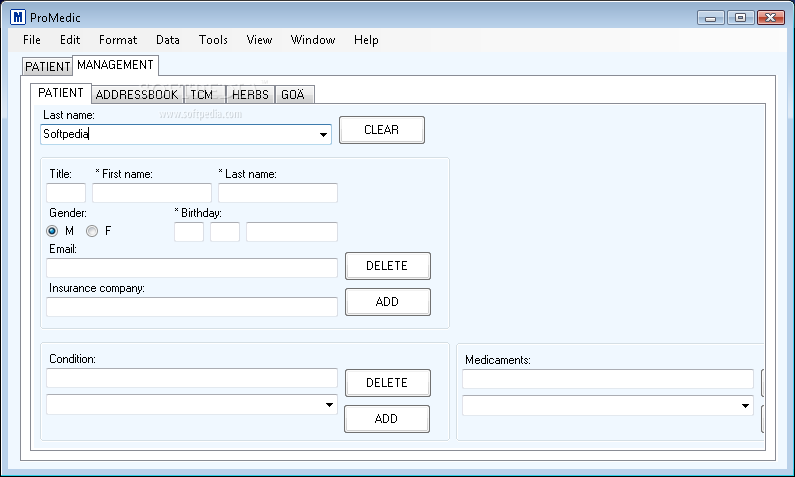795x477 pixels.
Task: Click ADD button next to Insurance company
Action: (388, 302)
